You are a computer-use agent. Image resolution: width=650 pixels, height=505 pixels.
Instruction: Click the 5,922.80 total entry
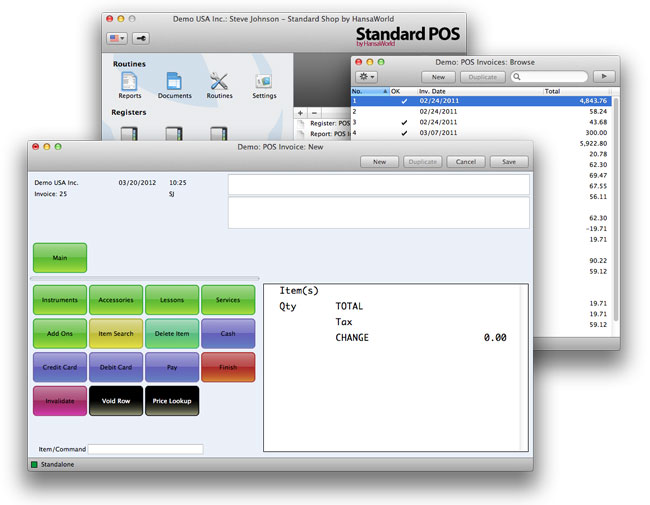(x=593, y=143)
